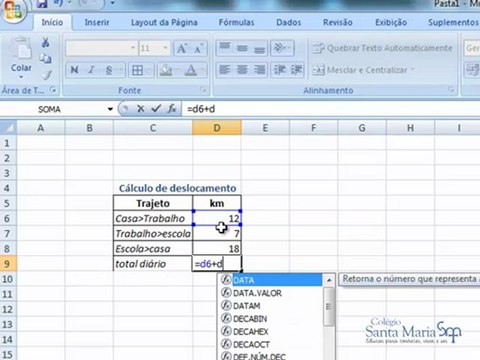Screen dimensions: 480x360
Task: Select DATAM function in autocomplete list
Action: pos(271,306)
